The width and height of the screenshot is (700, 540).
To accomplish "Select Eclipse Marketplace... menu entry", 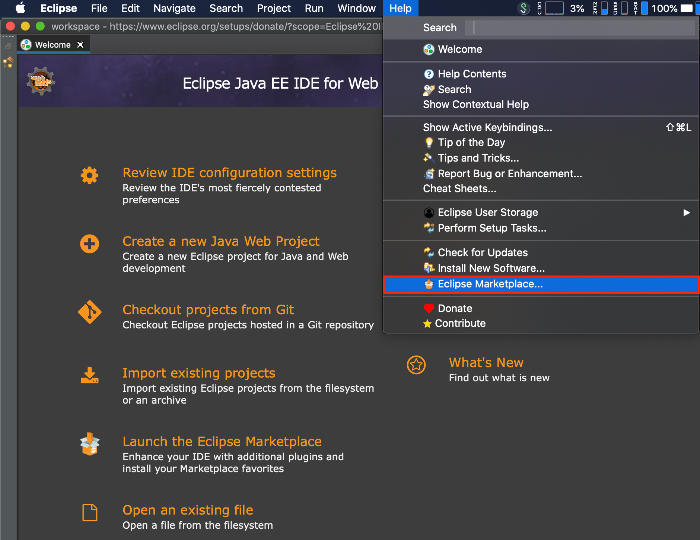I will point(541,284).
